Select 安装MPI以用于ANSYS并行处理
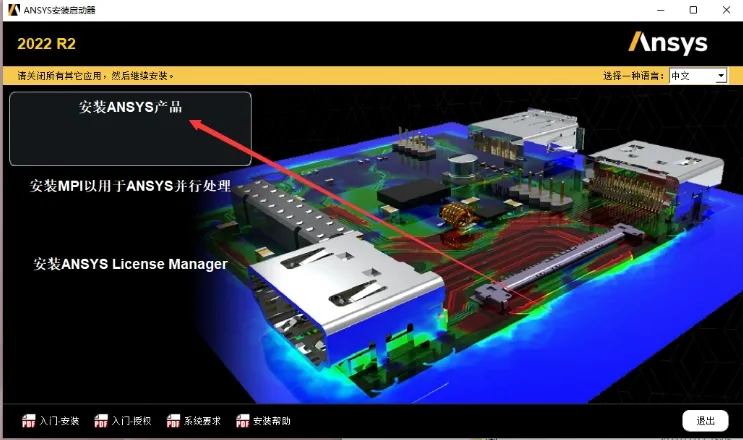Viewport: 743px width, 440px height. tap(130, 186)
